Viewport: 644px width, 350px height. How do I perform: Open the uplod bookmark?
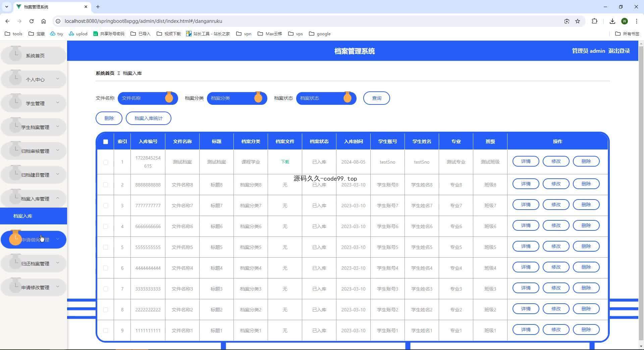coord(78,34)
